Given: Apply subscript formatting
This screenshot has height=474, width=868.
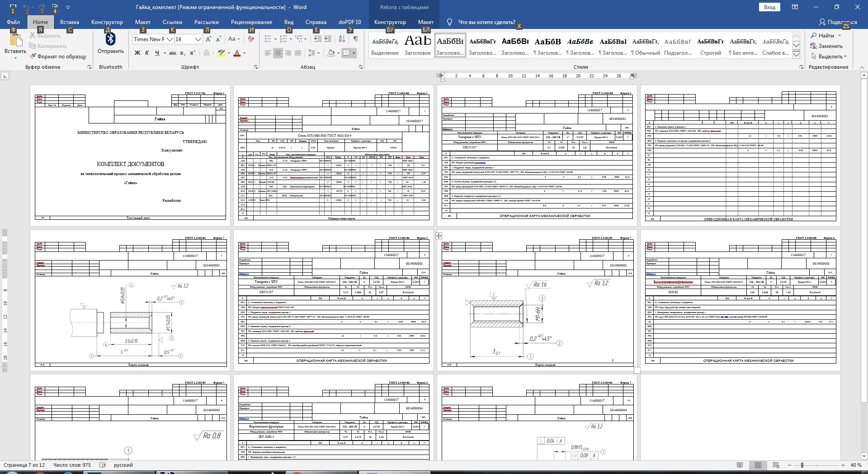Looking at the screenshot, I should [183, 53].
